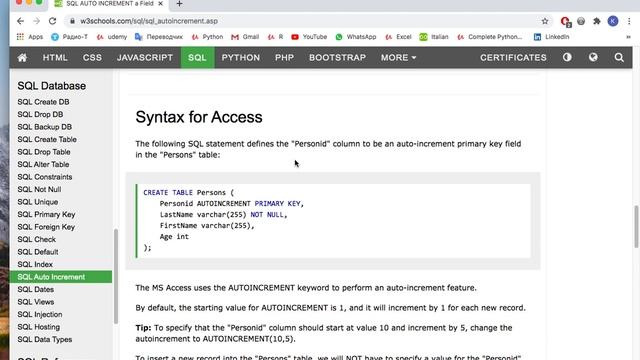Reload the current page

(x=52, y=21)
